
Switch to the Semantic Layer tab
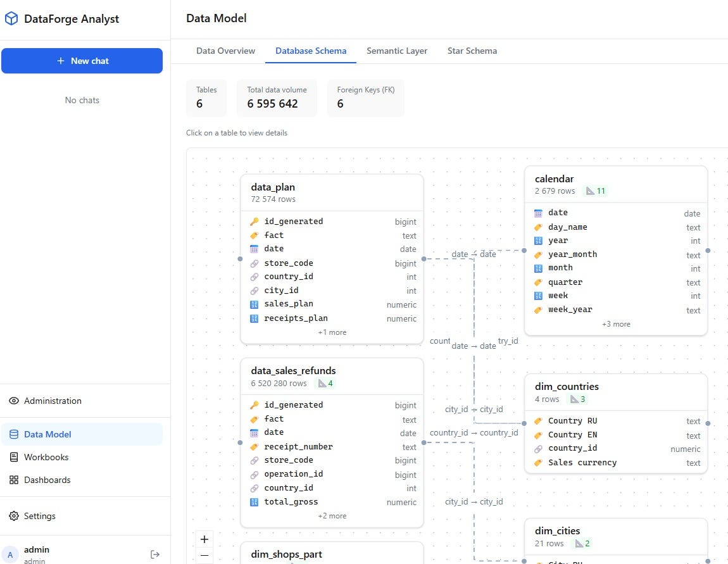pos(397,51)
